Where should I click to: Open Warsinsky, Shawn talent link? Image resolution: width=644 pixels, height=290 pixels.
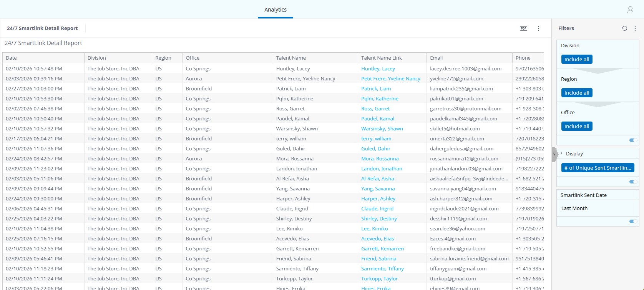382,128
